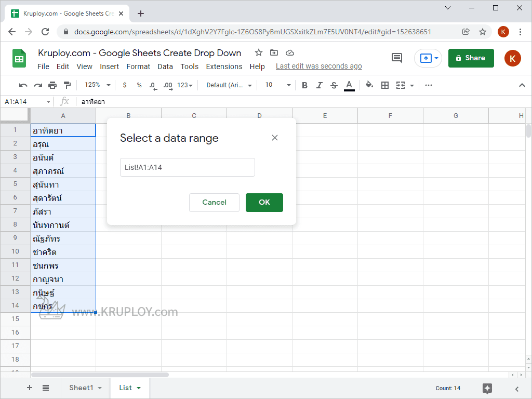Open the Edit menu

pyautogui.click(x=63, y=66)
